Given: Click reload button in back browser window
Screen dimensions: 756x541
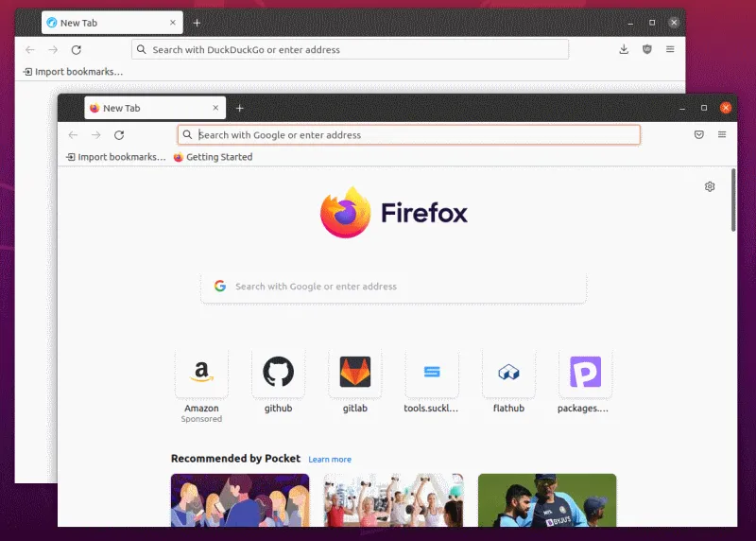Looking at the screenshot, I should pos(77,50).
